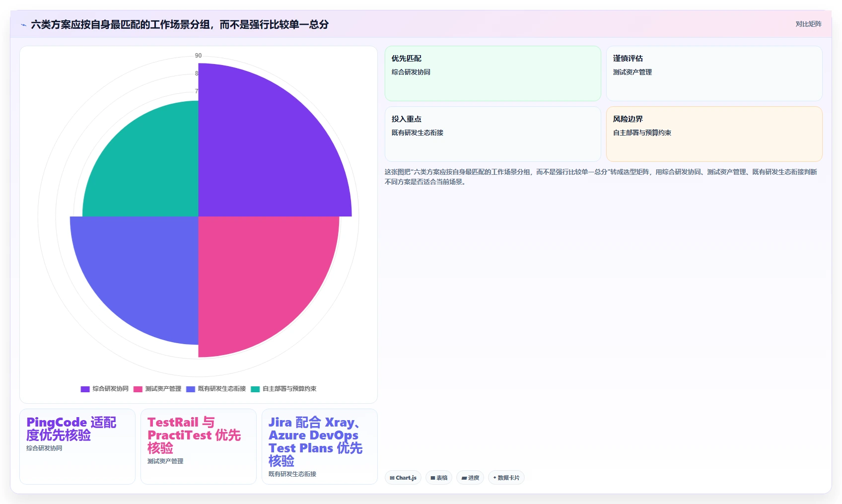Toggle the 既有研发生态衔接 legend item

coord(216,389)
